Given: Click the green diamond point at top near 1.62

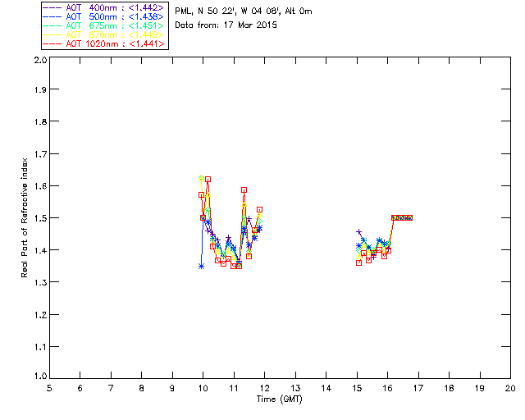Looking at the screenshot, I should point(201,178).
